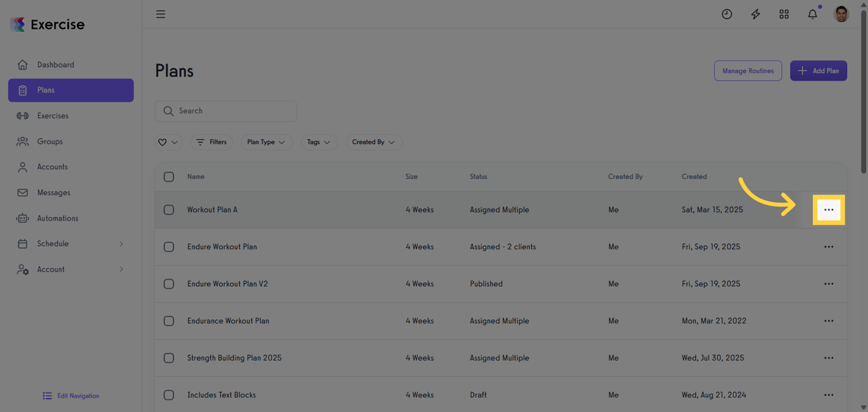Click 'Assigned - 2 clients' status

coord(503,247)
